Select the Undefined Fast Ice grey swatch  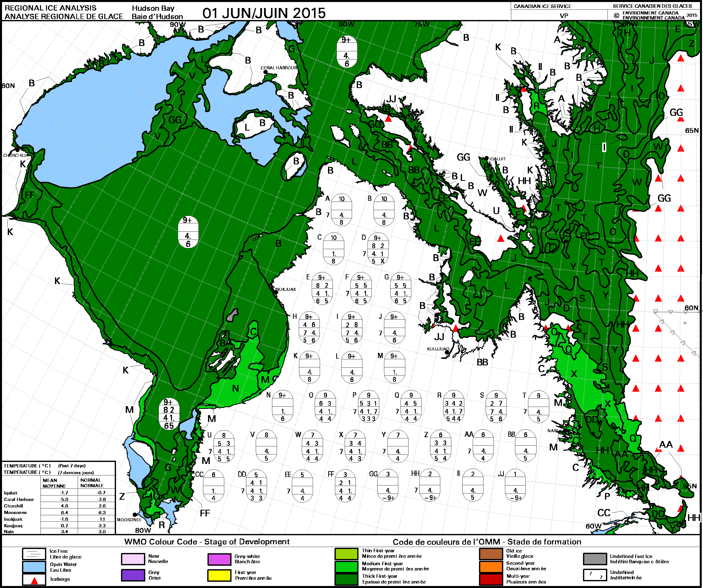[x=595, y=559]
